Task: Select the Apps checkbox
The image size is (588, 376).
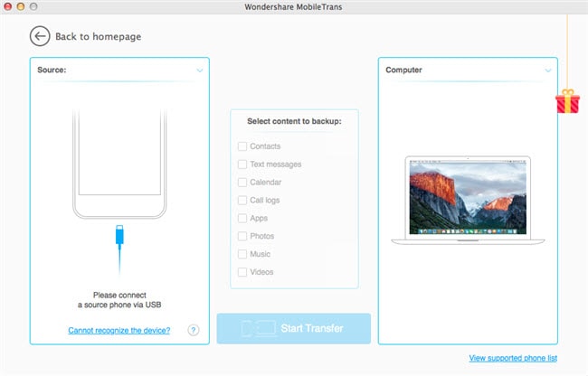Action: click(242, 219)
